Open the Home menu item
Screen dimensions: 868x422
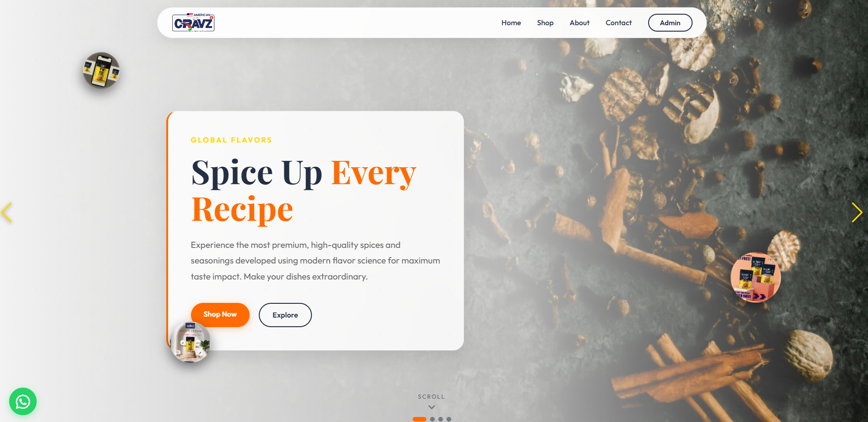tap(511, 23)
